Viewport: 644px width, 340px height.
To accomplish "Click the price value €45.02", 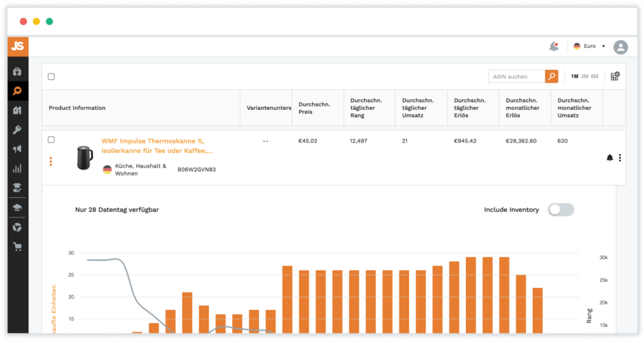I will coord(308,141).
